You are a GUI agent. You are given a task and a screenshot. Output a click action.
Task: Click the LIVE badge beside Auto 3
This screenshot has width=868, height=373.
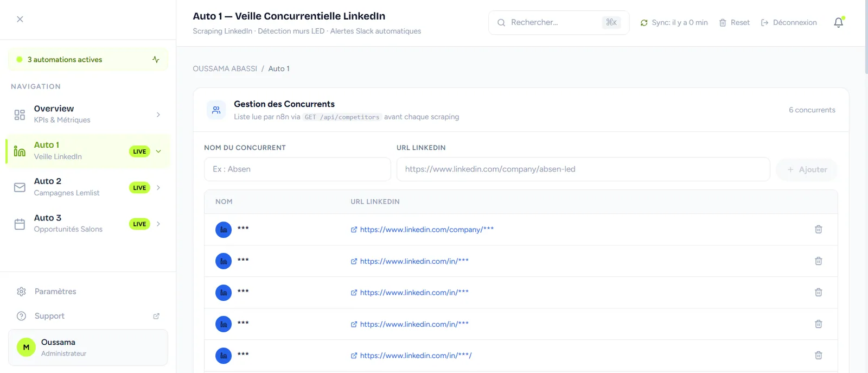coord(139,224)
